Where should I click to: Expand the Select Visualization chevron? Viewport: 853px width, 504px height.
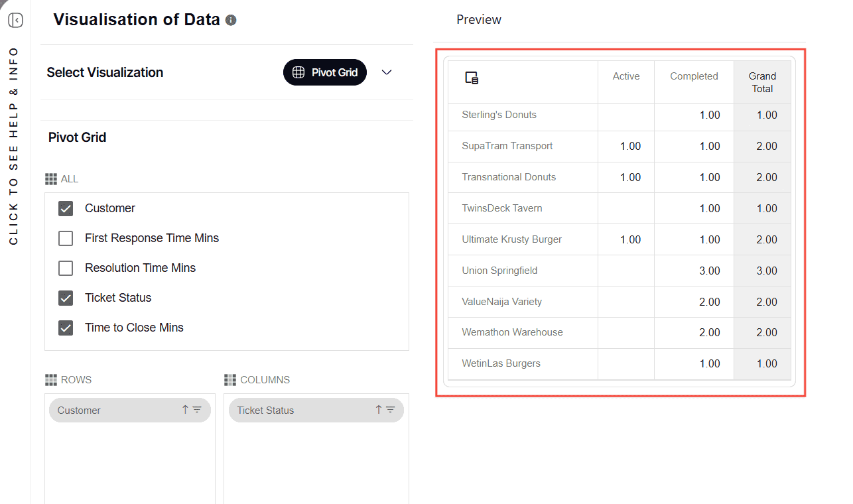coord(387,72)
